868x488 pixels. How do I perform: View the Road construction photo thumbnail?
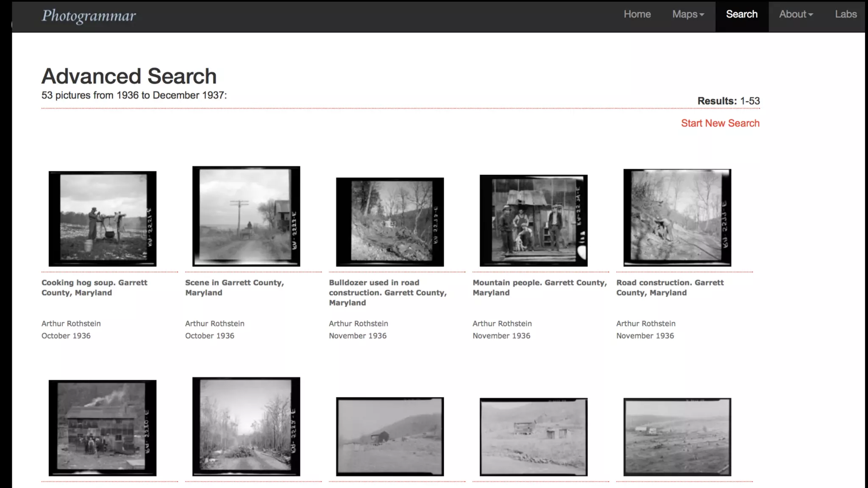click(677, 218)
